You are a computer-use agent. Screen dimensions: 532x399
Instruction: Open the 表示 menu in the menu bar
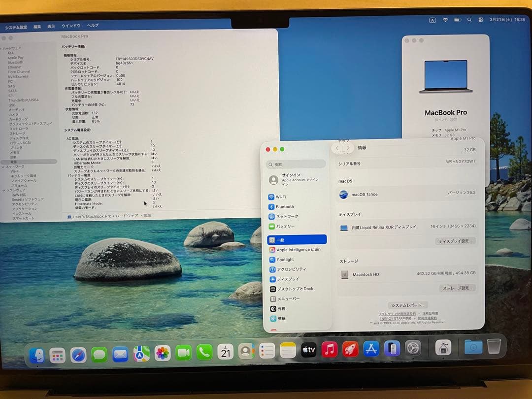tap(51, 26)
